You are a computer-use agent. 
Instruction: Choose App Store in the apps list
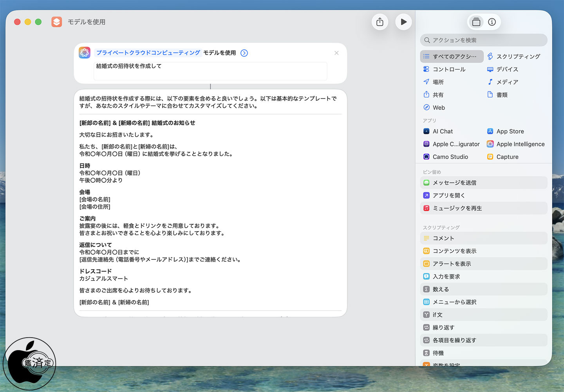[x=510, y=131]
